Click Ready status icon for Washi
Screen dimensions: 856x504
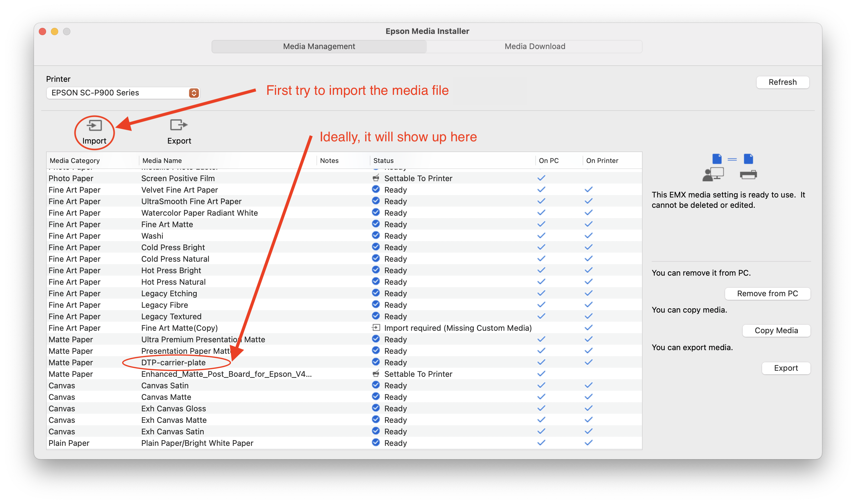(376, 235)
